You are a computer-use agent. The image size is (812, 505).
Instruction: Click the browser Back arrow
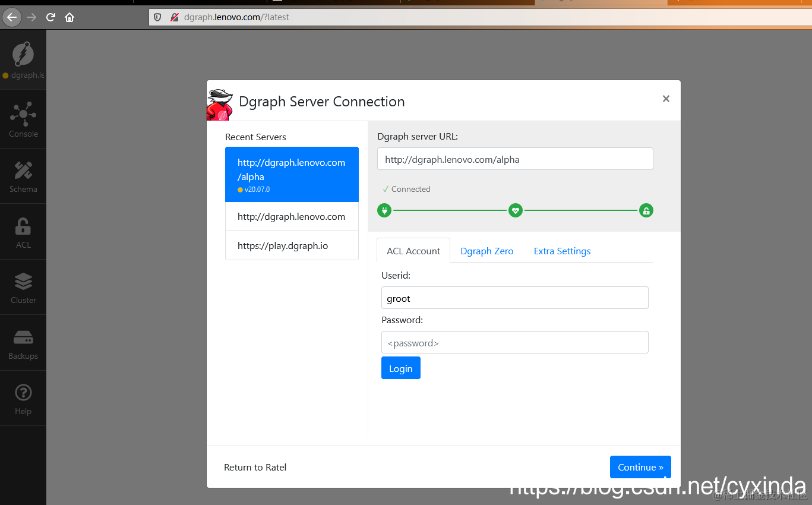12,17
